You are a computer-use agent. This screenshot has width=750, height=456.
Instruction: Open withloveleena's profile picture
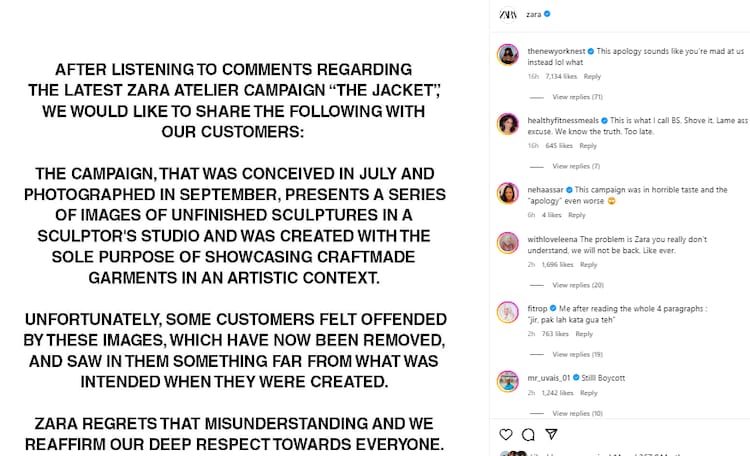507,242
